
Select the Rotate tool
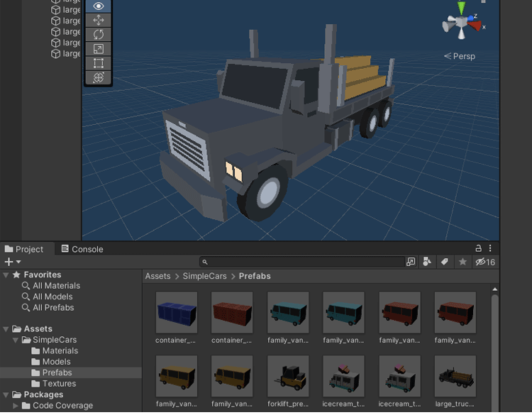coord(99,34)
